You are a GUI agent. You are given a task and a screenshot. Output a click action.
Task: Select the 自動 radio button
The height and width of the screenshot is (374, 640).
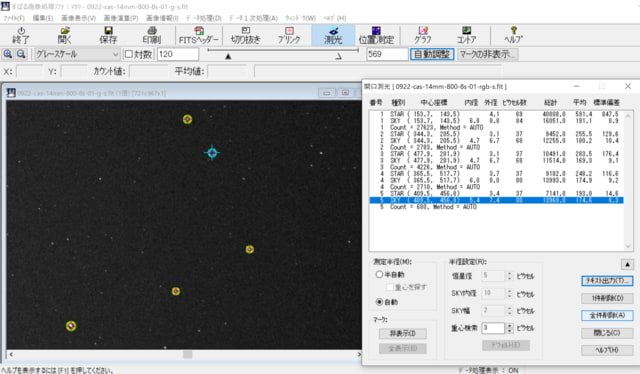tap(379, 302)
